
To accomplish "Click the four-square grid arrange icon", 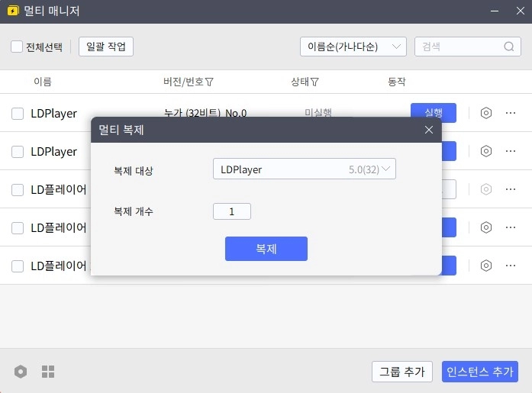I will [x=48, y=372].
